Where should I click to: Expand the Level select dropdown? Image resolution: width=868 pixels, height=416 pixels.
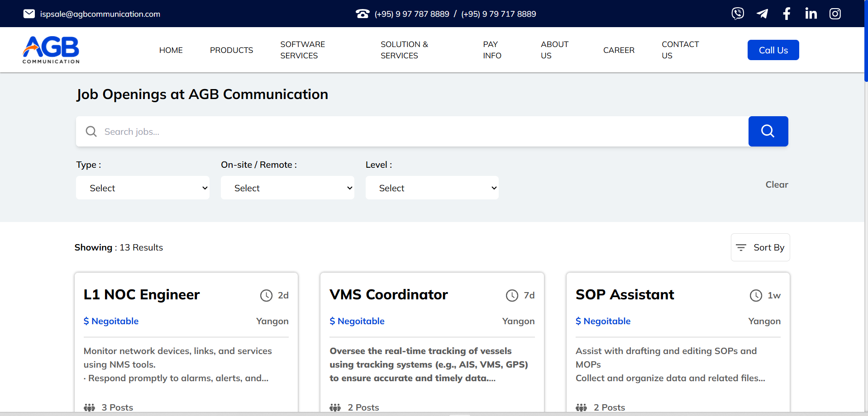click(x=432, y=188)
